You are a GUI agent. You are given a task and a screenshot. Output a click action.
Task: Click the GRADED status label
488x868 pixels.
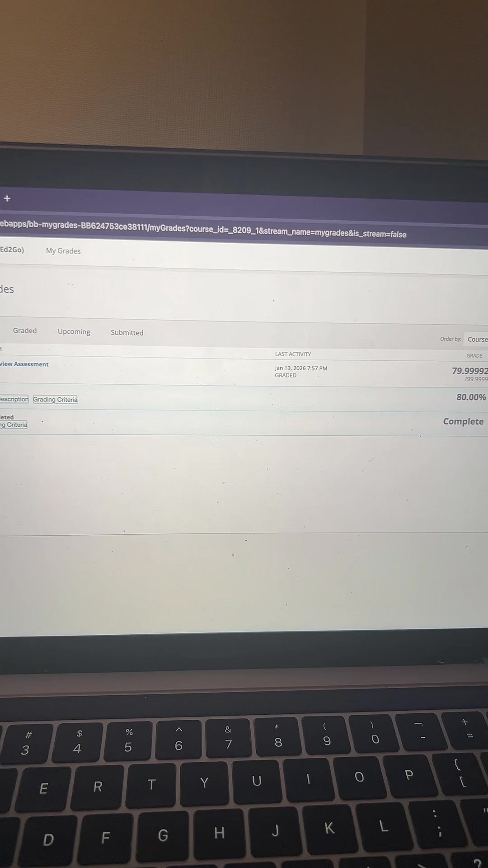(x=286, y=375)
